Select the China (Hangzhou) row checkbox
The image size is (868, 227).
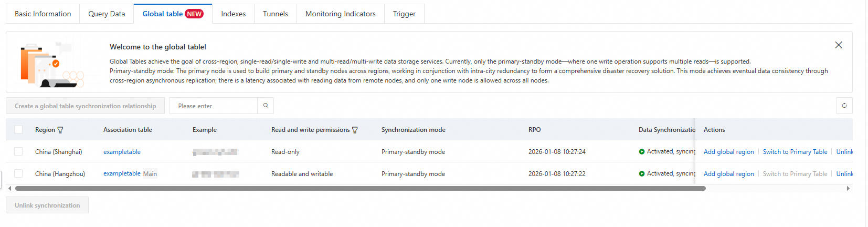[x=18, y=173]
